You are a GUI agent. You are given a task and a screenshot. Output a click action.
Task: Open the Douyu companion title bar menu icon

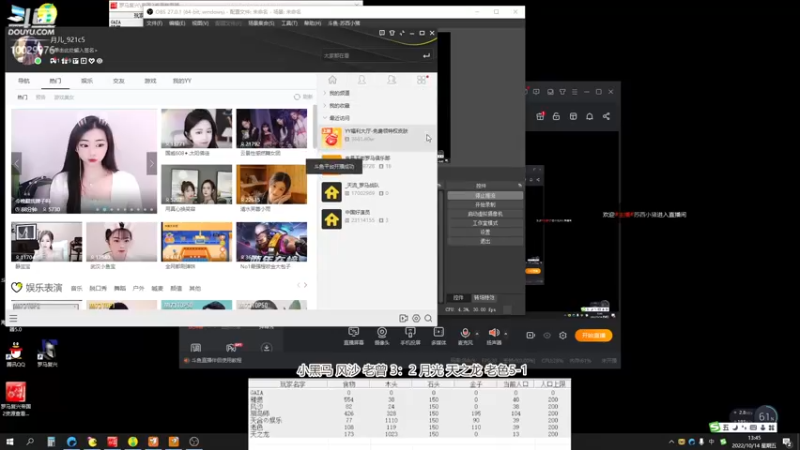[574, 92]
